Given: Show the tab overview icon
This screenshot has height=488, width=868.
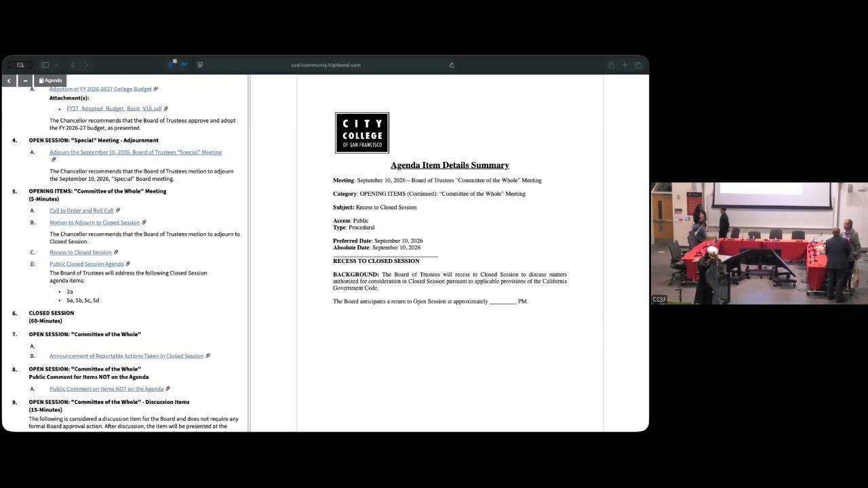Looking at the screenshot, I should pos(638,65).
